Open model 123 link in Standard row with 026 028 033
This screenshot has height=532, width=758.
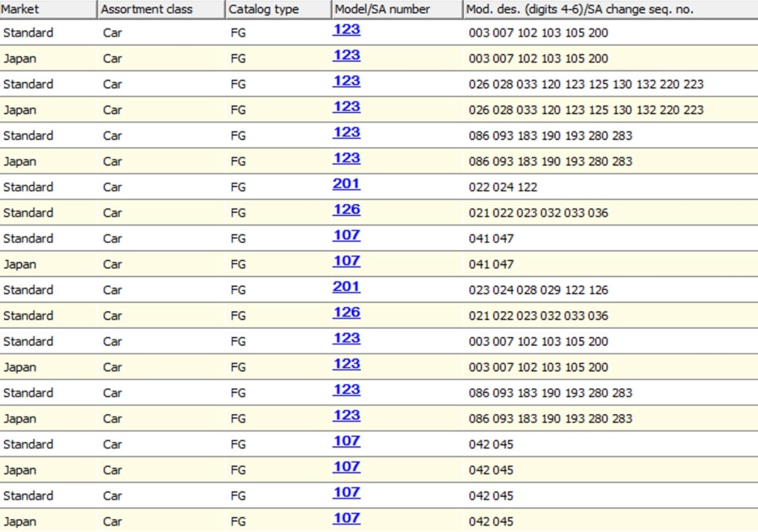coord(347,81)
